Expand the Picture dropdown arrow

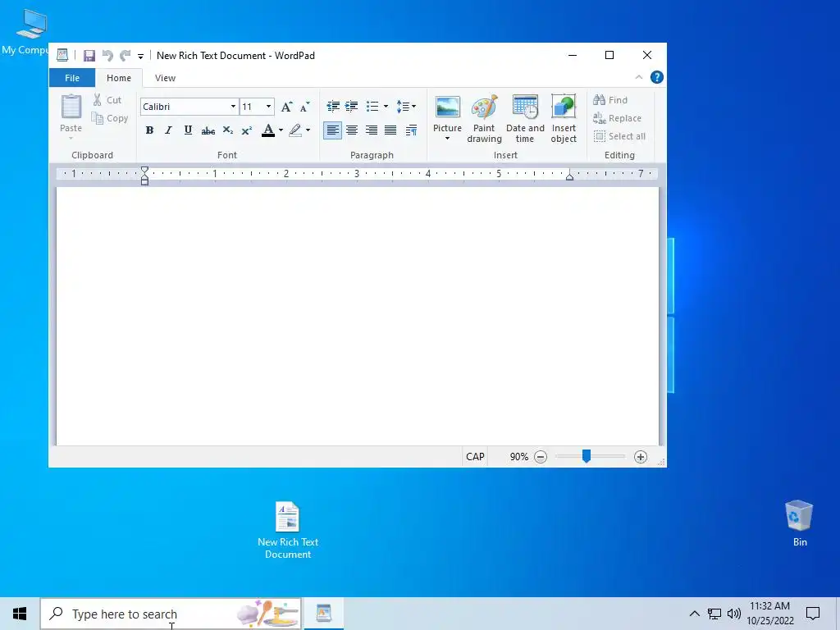tap(447, 139)
